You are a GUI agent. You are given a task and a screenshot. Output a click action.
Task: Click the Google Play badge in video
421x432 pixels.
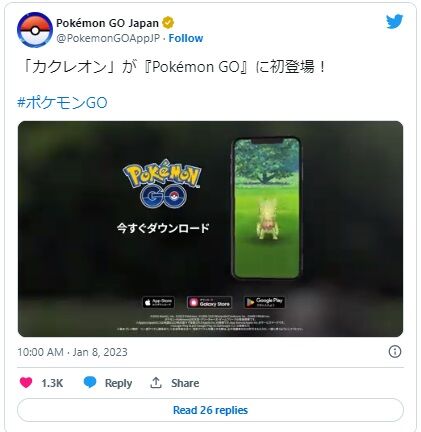(264, 302)
